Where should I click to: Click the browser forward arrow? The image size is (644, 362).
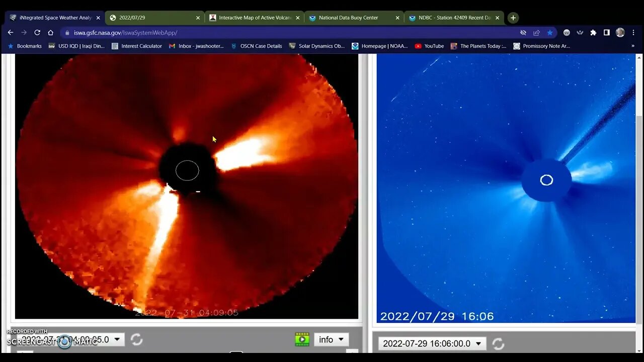[x=24, y=32]
